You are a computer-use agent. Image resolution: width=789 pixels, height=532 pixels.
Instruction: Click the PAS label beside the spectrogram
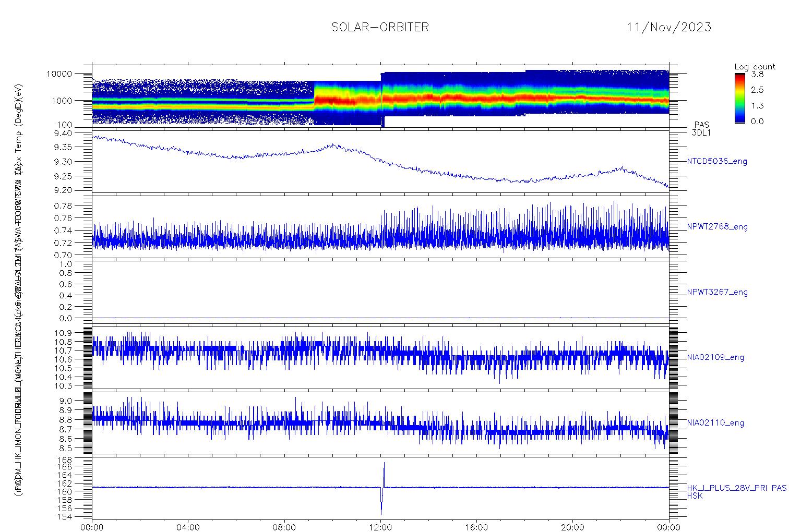point(701,125)
